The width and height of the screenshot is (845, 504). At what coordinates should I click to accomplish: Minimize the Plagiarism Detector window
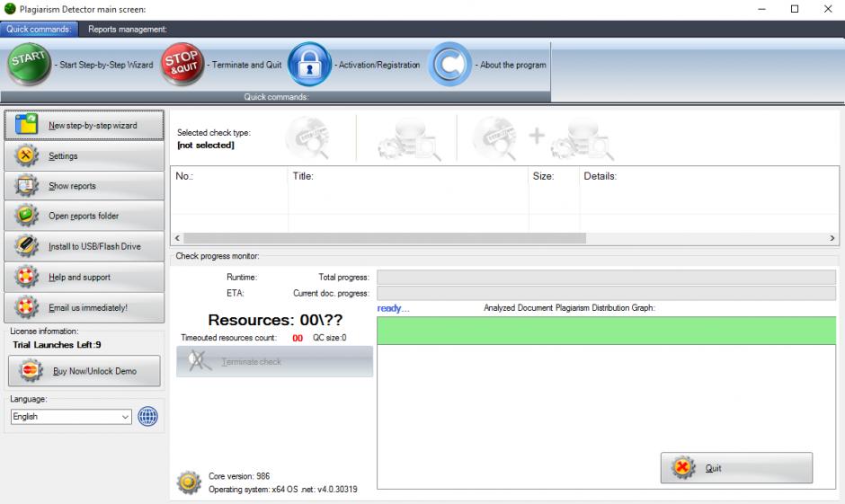pos(761,9)
